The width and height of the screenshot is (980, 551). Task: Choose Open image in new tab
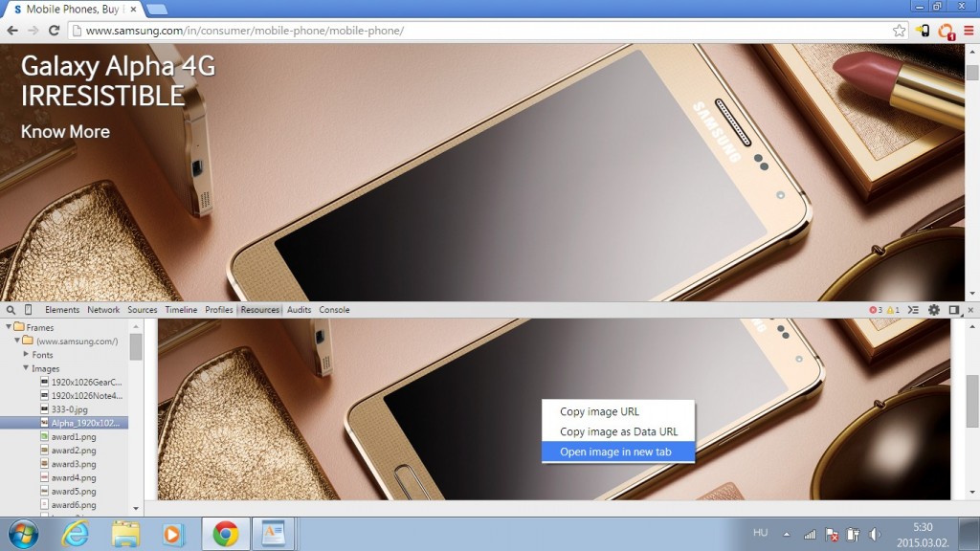(615, 452)
